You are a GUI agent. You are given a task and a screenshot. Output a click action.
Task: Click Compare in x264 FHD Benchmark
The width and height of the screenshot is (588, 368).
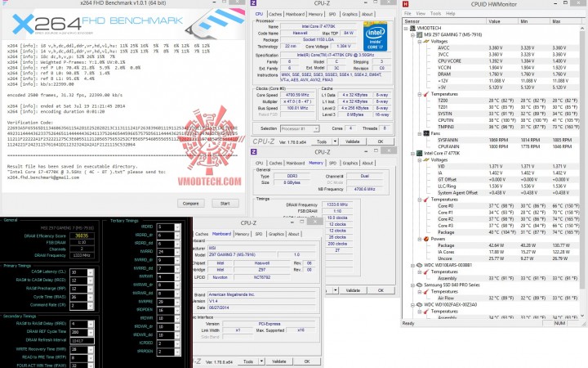[191, 204]
